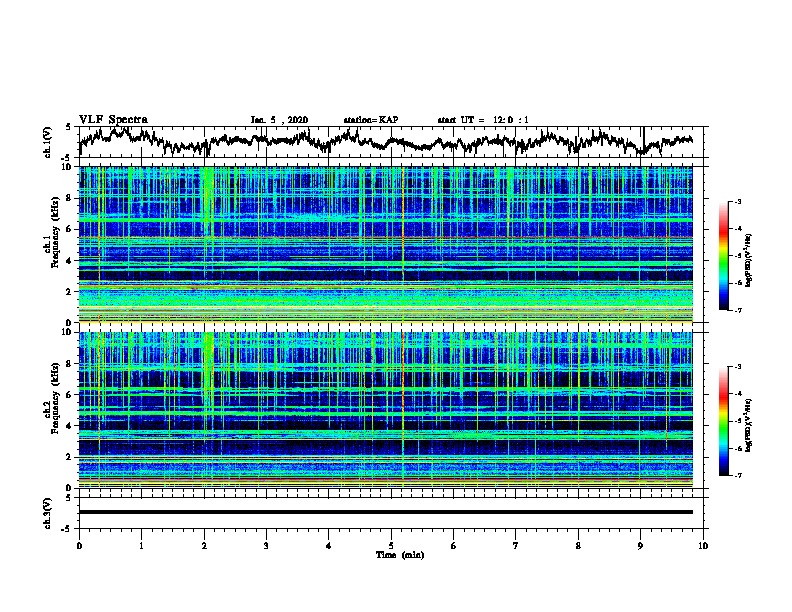
Task: Click the time axis tick label "2"
Action: click(x=204, y=546)
